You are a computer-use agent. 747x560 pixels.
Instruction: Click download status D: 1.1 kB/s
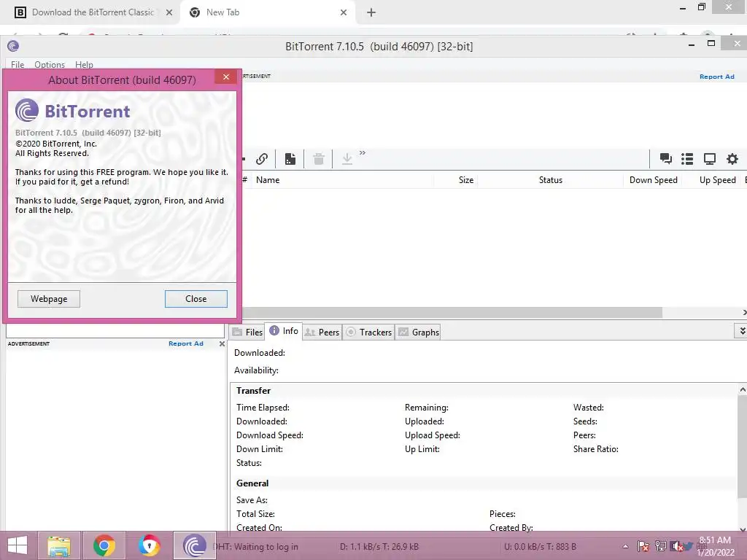(379, 547)
